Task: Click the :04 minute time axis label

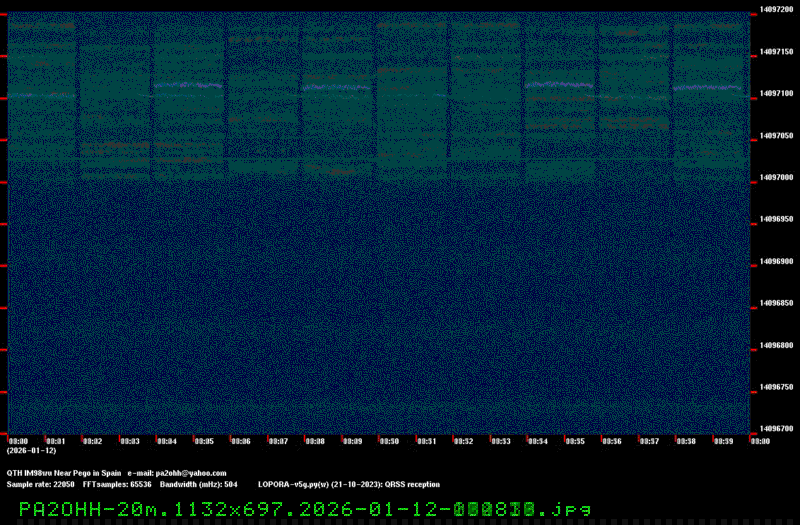Action: (167, 441)
